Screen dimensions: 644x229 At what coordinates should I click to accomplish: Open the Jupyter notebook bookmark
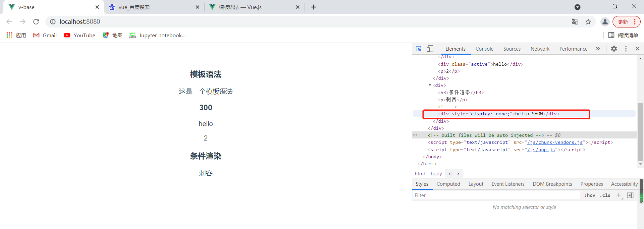[x=158, y=35]
